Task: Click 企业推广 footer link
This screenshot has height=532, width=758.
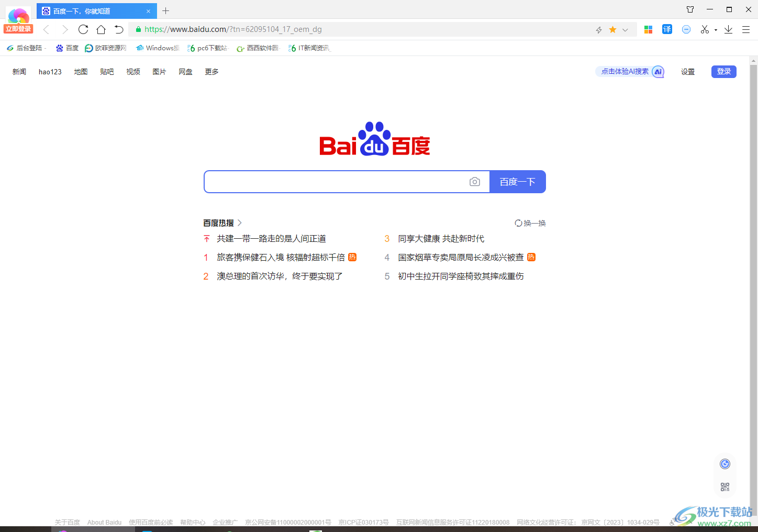Action: click(x=225, y=523)
